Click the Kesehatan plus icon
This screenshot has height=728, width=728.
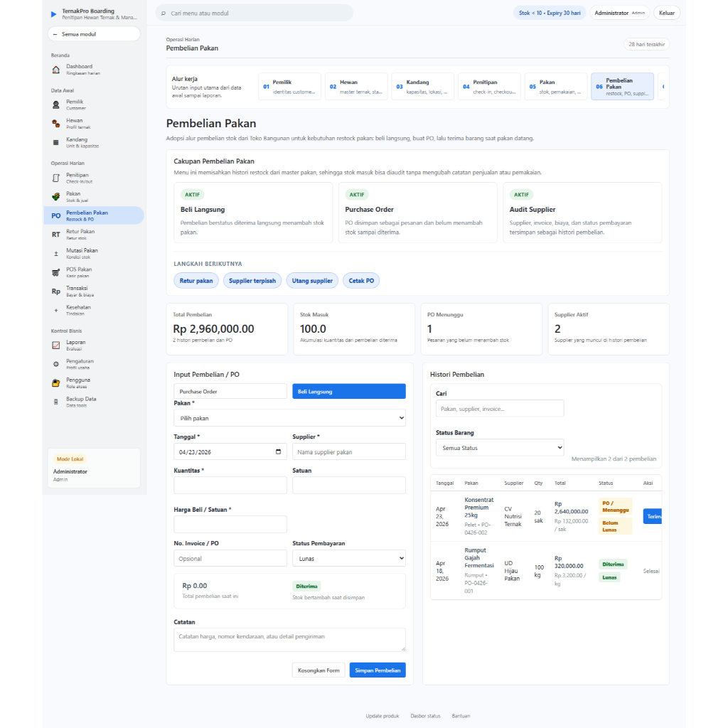pos(55,310)
